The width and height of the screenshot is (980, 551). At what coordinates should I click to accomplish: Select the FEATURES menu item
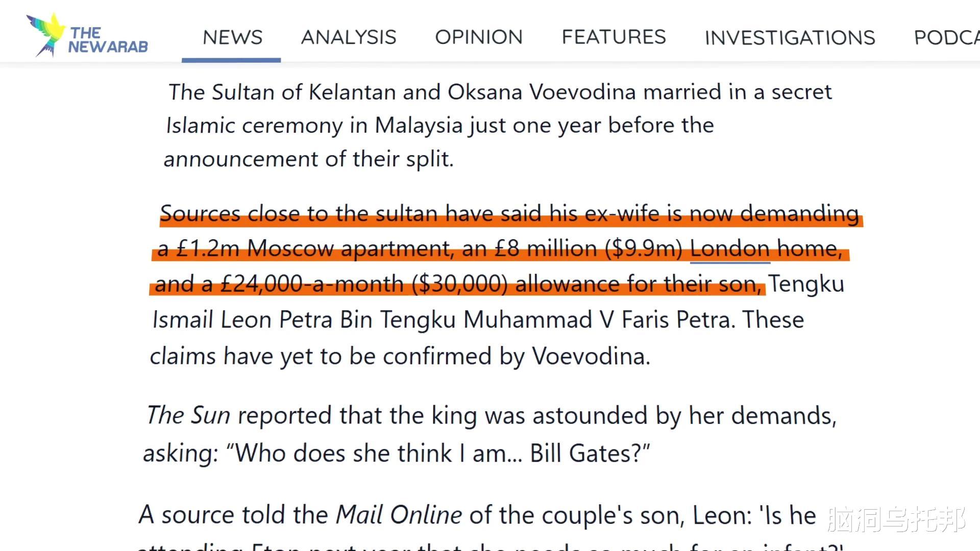pyautogui.click(x=614, y=37)
